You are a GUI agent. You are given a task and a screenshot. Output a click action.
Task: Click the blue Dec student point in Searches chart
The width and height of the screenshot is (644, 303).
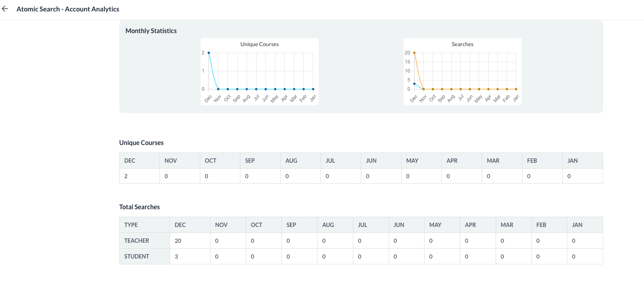point(414,84)
